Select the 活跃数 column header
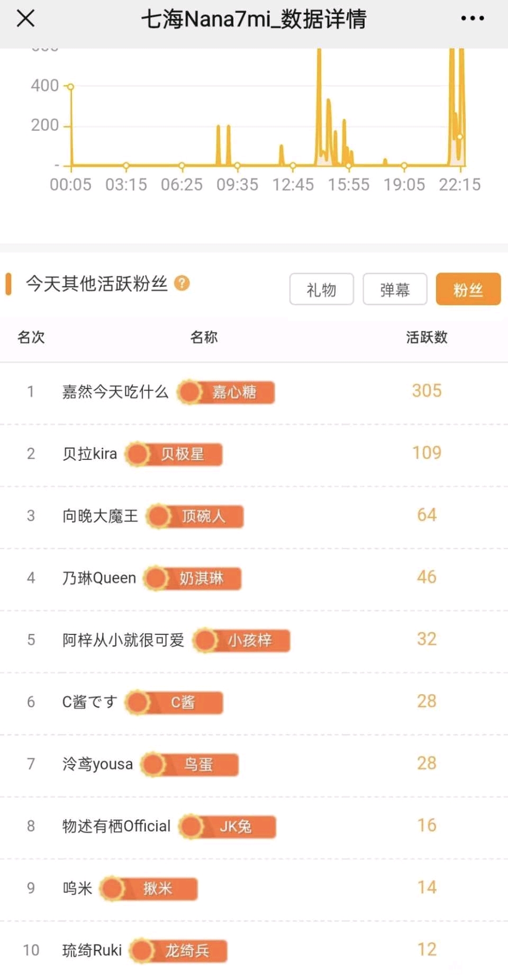The image size is (508, 980). pyautogui.click(x=427, y=337)
